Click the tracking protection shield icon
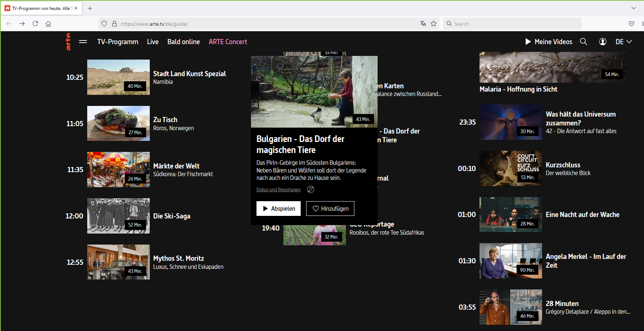The height and width of the screenshot is (331, 644). click(104, 24)
